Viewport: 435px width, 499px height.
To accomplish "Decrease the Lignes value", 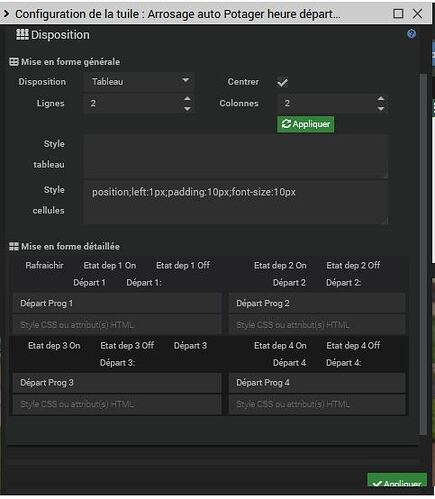I will click(x=187, y=109).
